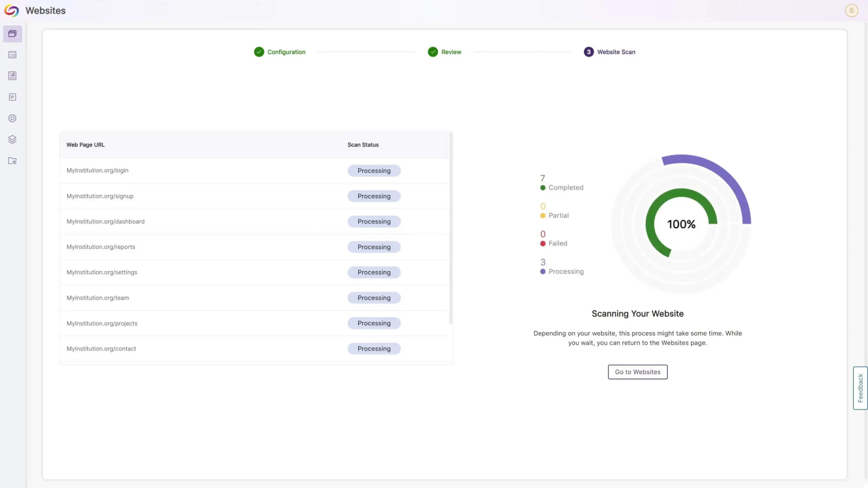The width and height of the screenshot is (868, 488).
Task: Click the Scanning Your Website heading
Action: (638, 314)
